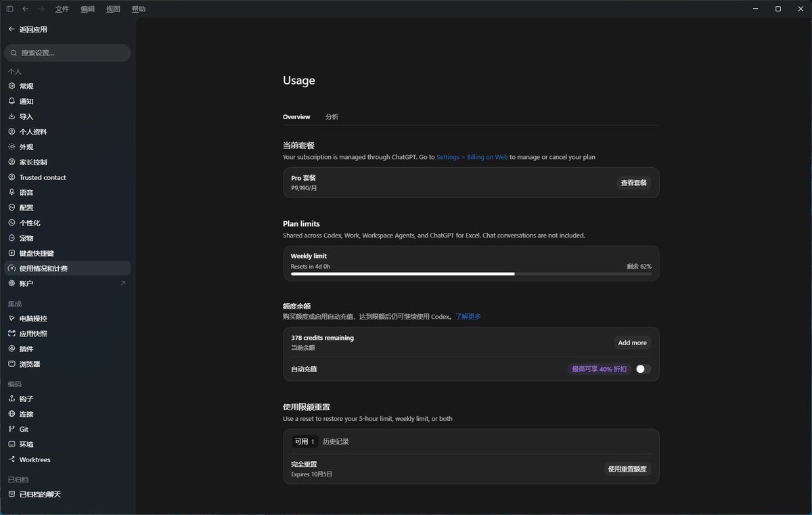Open the 已归档的聊天 sidebar item

67,494
